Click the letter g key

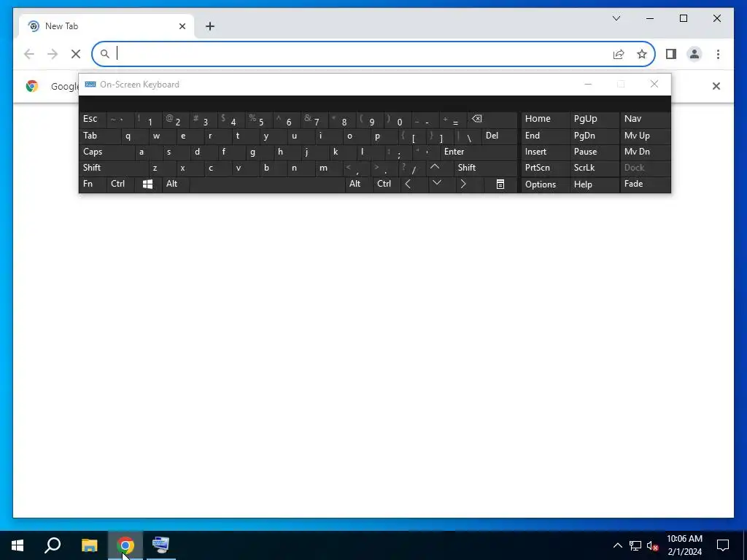[260, 152]
